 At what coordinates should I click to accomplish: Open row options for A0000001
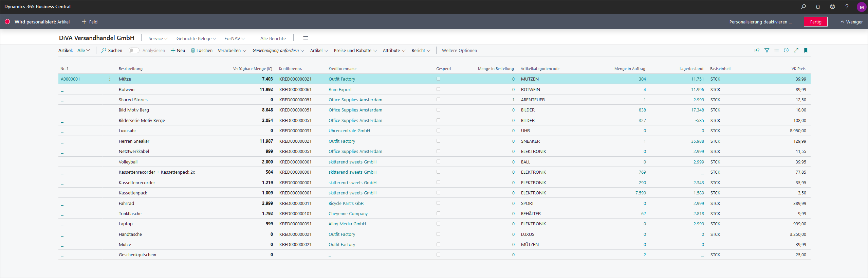[110, 79]
